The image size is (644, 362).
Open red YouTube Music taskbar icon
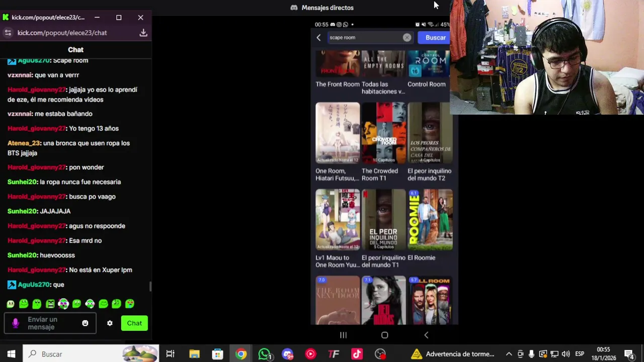click(x=310, y=354)
